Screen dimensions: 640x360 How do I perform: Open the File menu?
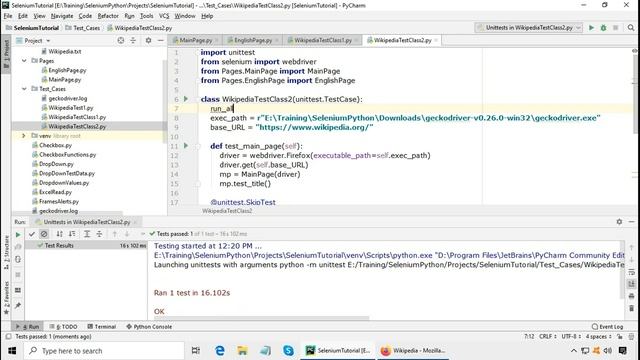pos(8,16)
